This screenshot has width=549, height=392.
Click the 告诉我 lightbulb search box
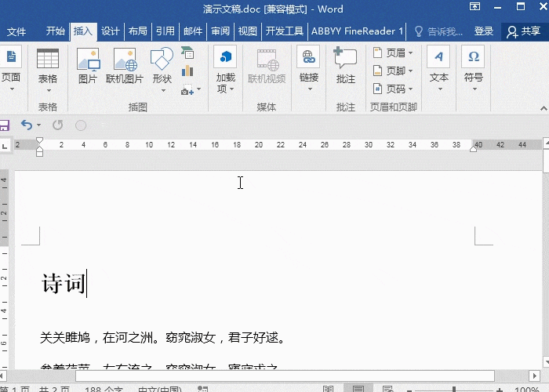tap(439, 31)
